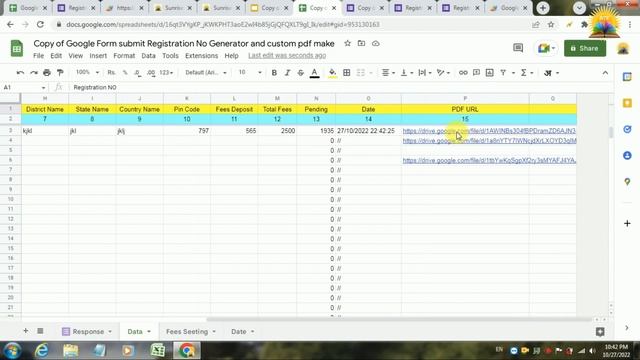Click the Redo icon in toolbar
Screen dimensions: 640x360
pyautogui.click(x=33, y=73)
